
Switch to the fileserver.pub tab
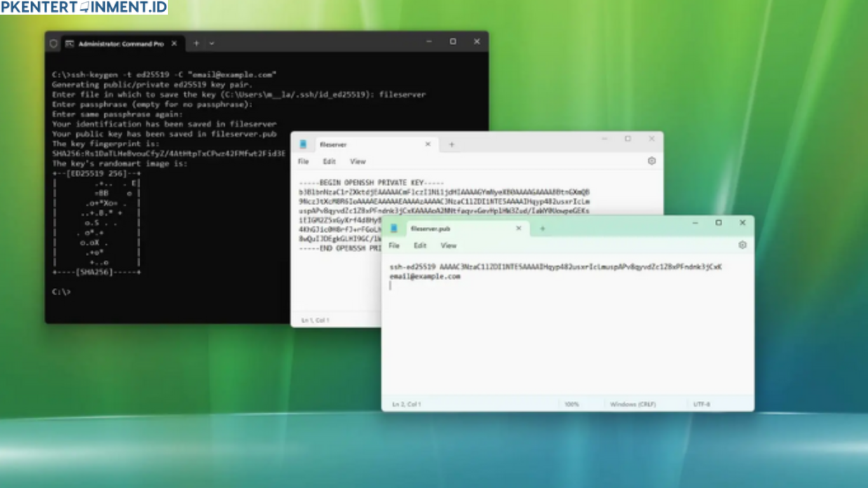[445, 228]
